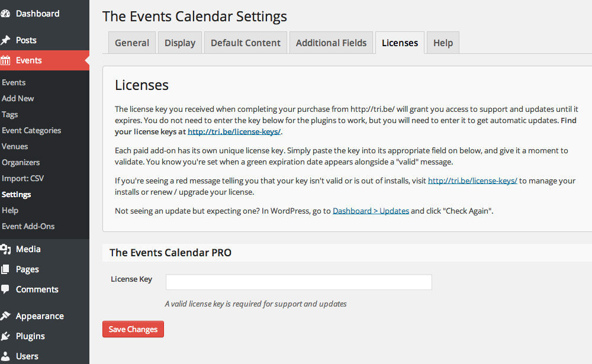Click inside the License Key field
This screenshot has height=364, width=592.
click(298, 282)
